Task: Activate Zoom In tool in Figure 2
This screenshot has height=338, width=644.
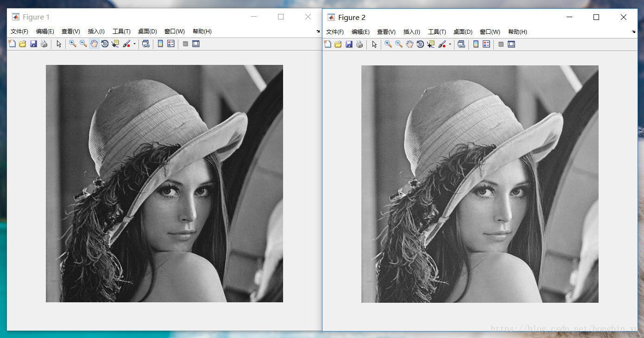Action: tap(388, 44)
